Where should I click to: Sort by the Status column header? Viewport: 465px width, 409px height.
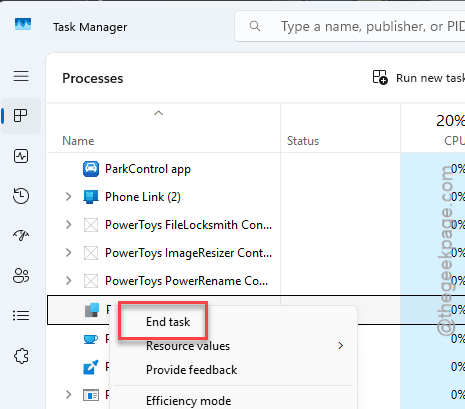303,141
